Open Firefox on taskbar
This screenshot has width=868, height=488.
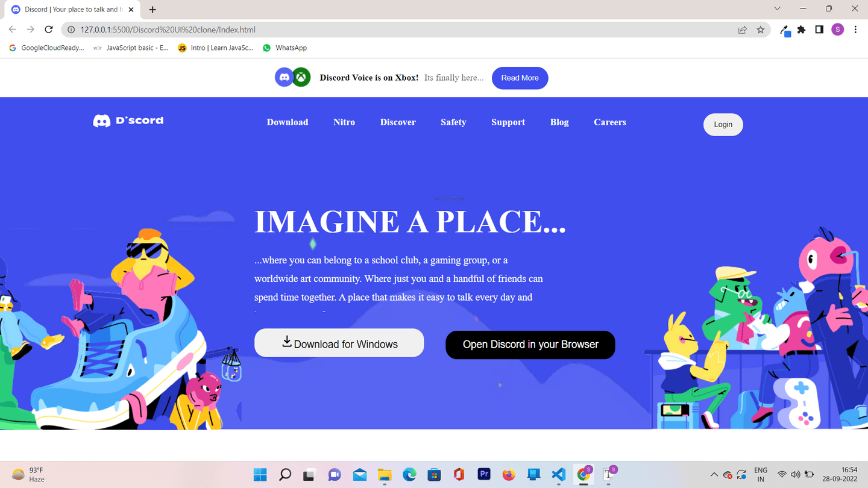tap(509, 475)
